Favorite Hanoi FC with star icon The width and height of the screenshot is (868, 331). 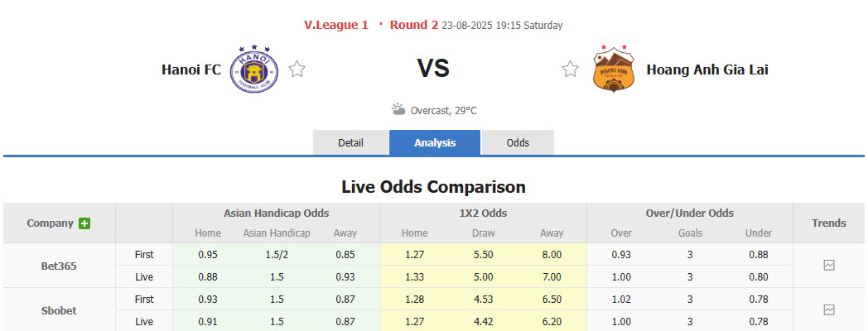coord(297,70)
